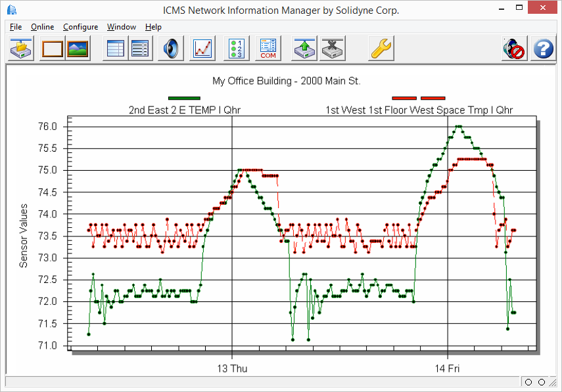This screenshot has height=392, width=562.
Task: Expand the File menu
Action: point(15,27)
